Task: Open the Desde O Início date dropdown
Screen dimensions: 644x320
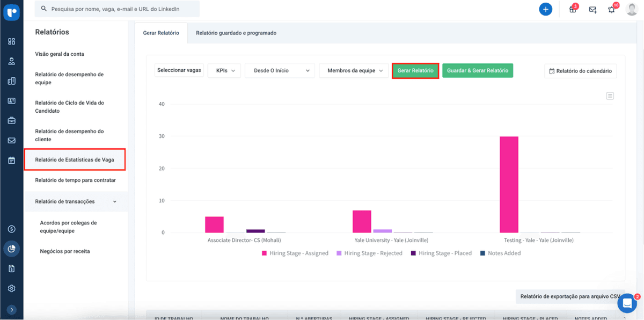Action: [280, 71]
